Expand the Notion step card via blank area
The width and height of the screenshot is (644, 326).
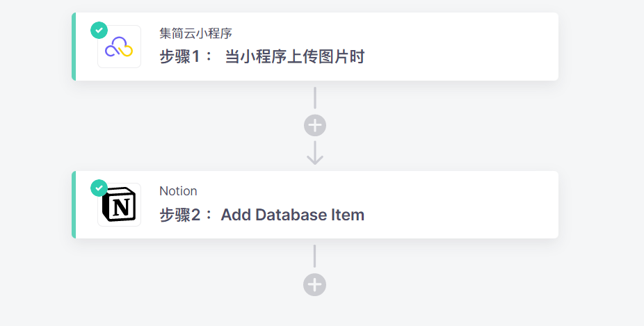point(460,205)
